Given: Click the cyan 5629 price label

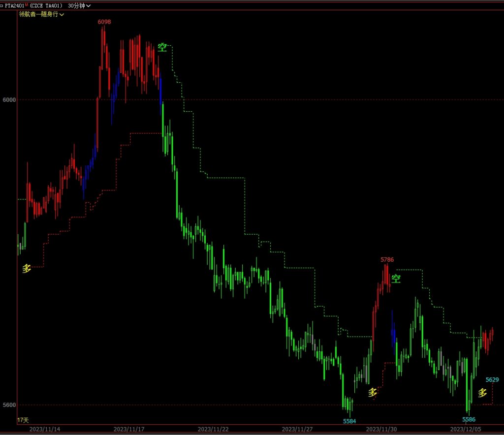Looking at the screenshot, I should coord(492,379).
